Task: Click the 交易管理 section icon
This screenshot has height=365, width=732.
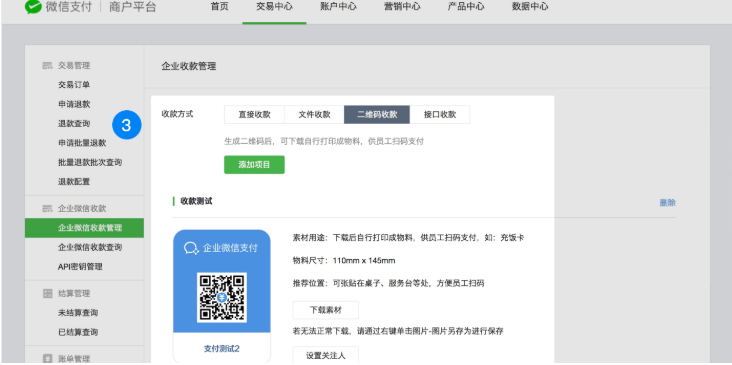Action: 47,66
